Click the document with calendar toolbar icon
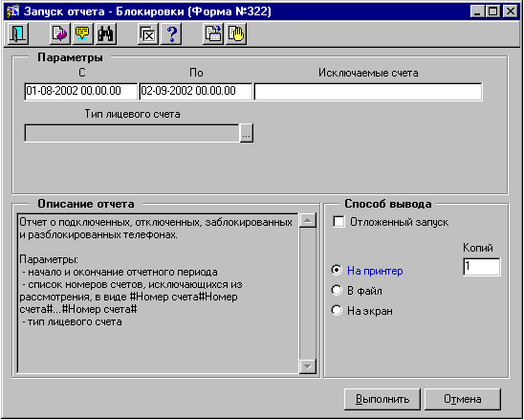524x420 pixels. (213, 33)
